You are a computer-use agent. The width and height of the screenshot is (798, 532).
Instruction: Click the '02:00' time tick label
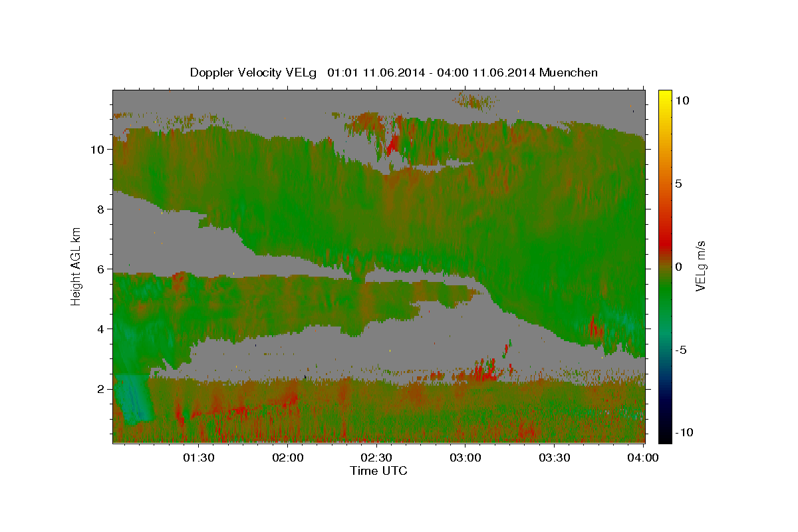(288, 458)
